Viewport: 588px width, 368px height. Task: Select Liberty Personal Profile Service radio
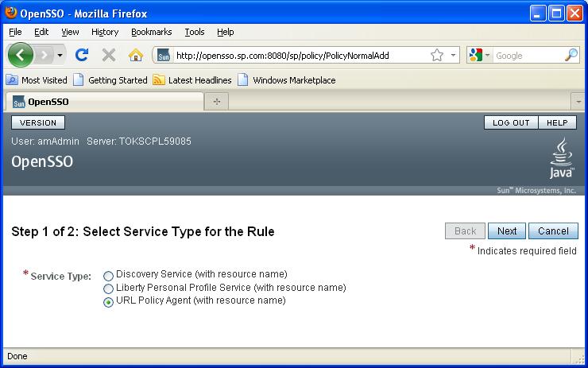point(108,289)
